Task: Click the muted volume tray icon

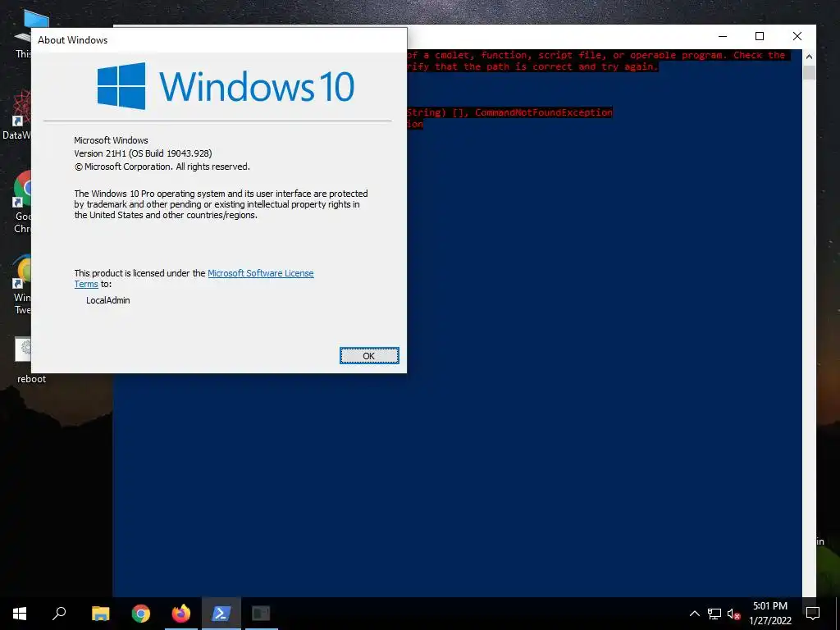Action: point(733,614)
